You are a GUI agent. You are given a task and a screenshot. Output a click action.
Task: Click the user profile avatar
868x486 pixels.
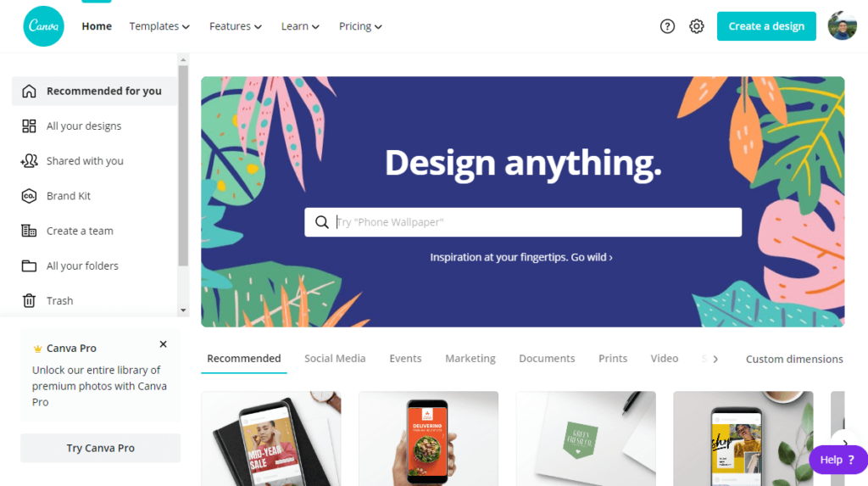(842, 25)
